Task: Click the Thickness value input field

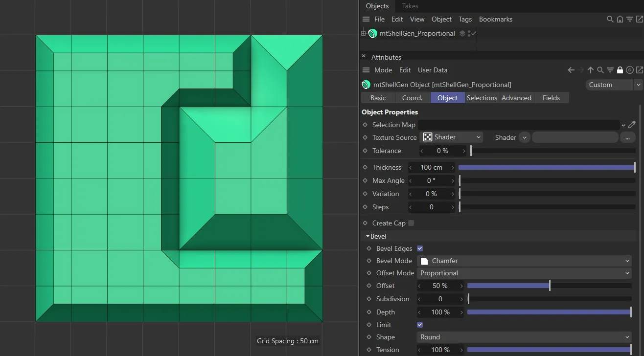Action: (431, 167)
